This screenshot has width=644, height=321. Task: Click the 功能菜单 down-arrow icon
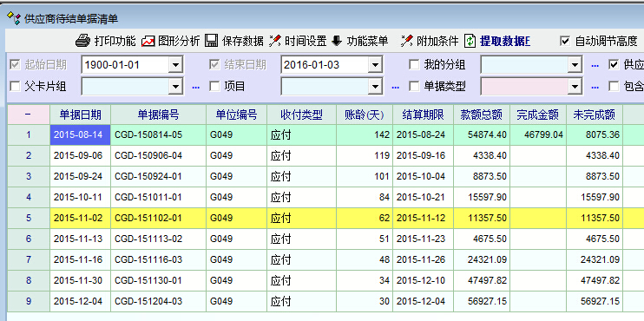tap(337, 40)
